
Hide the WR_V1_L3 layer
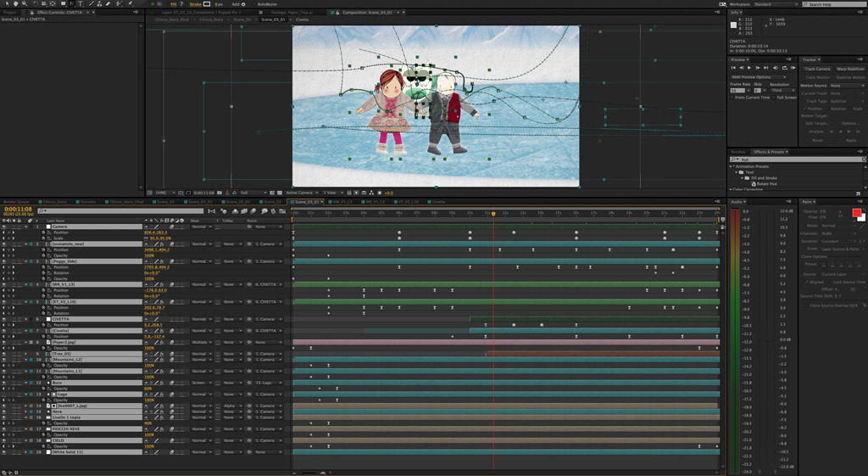point(4,284)
